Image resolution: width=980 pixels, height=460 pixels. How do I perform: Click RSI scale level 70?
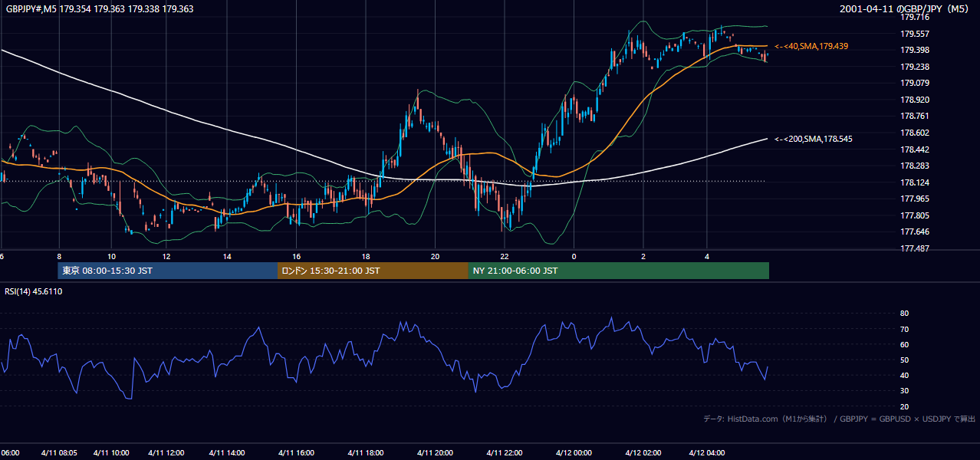pyautogui.click(x=904, y=329)
